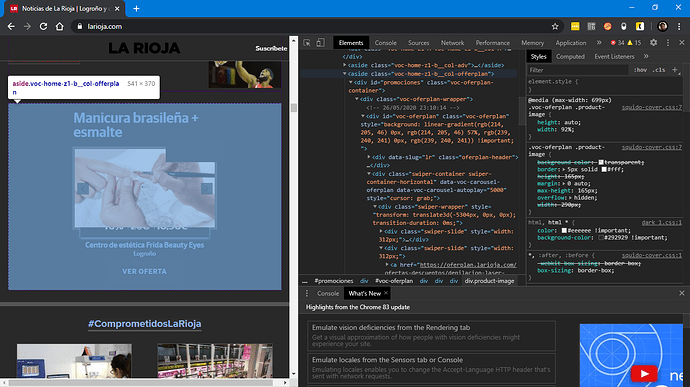The height and width of the screenshot is (387, 690).
Task: Reload the page with refresh icon
Action: click(43, 26)
